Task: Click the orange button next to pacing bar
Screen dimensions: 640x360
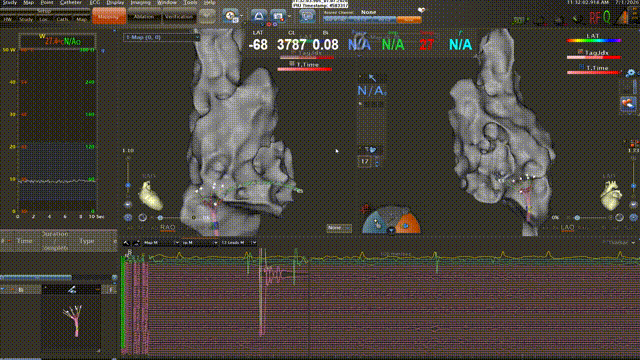Action: click(409, 19)
